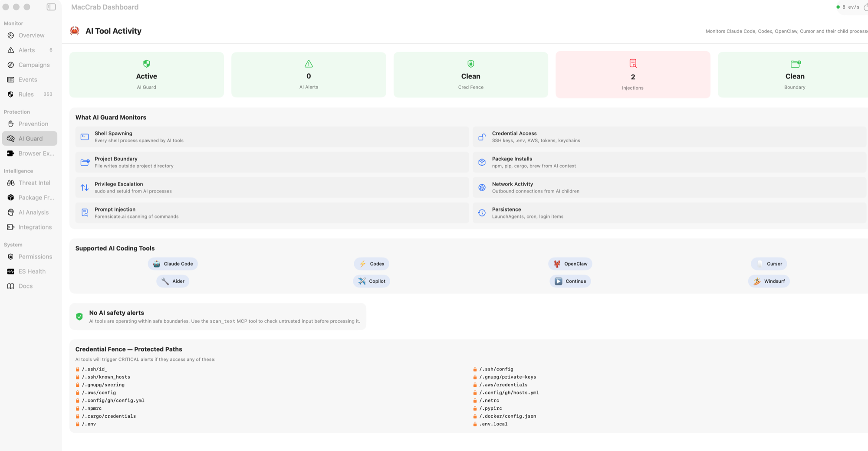Select AI Guard in the Protection sidebar
This screenshot has width=868, height=451.
pos(30,138)
